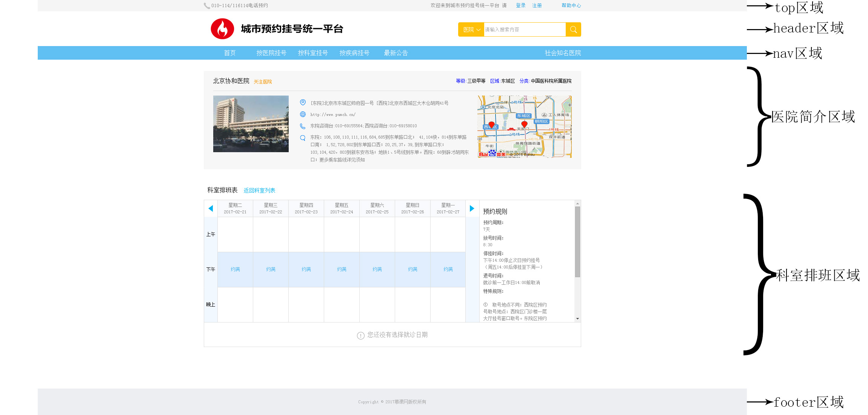The height and width of the screenshot is (415, 868).
Task: Click 关注医院 link
Action: point(263,82)
